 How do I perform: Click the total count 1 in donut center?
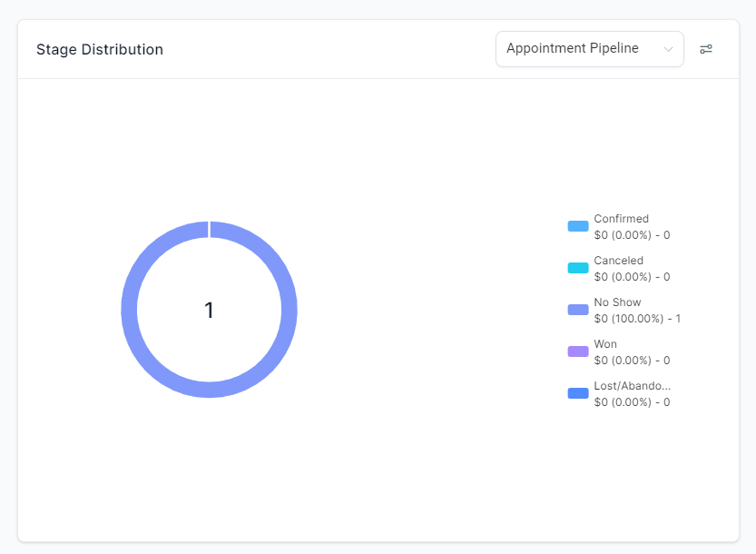point(209,310)
